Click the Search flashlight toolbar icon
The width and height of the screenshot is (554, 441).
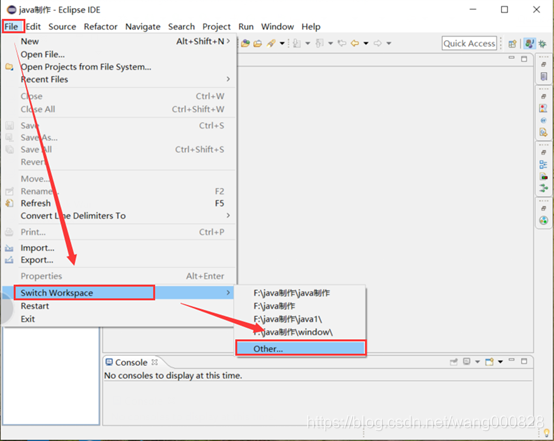271,43
